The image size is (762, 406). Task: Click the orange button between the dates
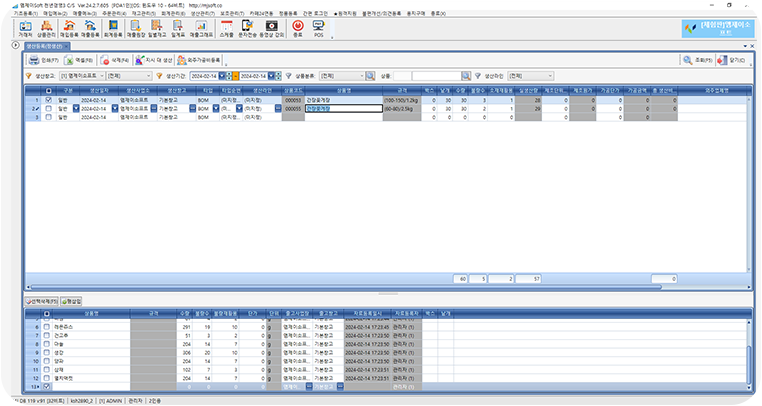[235, 76]
